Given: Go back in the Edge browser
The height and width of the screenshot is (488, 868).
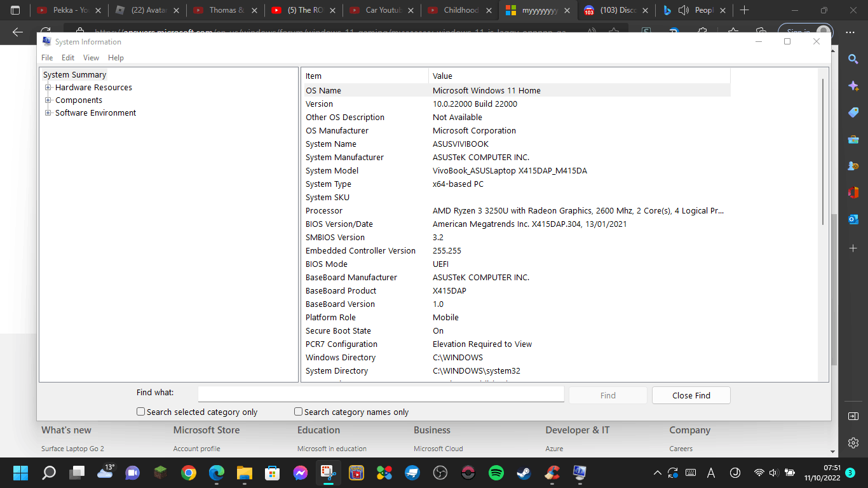Looking at the screenshot, I should coord(18,32).
